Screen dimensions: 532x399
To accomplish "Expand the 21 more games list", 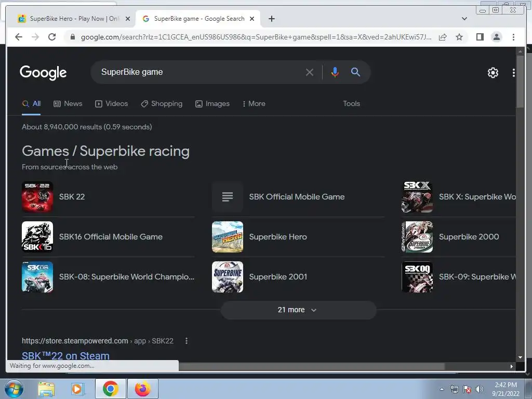I will [x=298, y=310].
